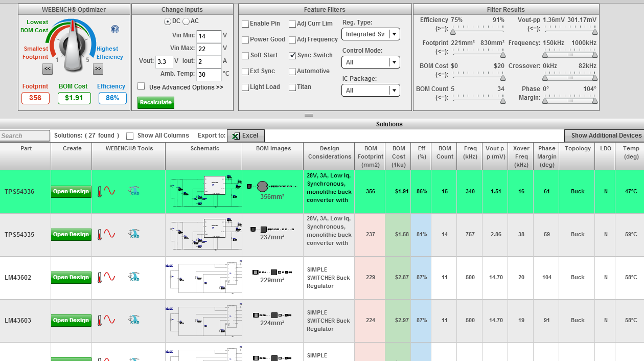Open the WEBENCH Optimizer help icon
The height and width of the screenshot is (361, 644).
pos(115,29)
